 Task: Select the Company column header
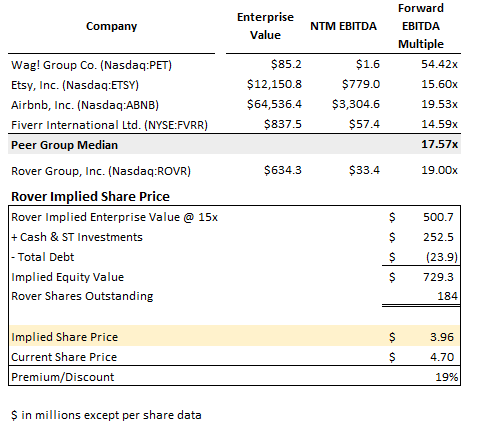(x=111, y=26)
